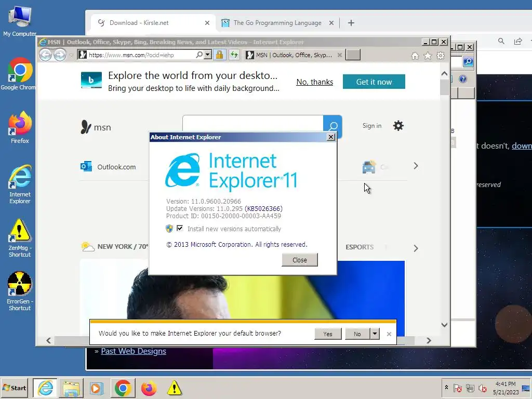This screenshot has height=399, width=532.
Task: Click the MSN search input field
Action: pos(253,124)
